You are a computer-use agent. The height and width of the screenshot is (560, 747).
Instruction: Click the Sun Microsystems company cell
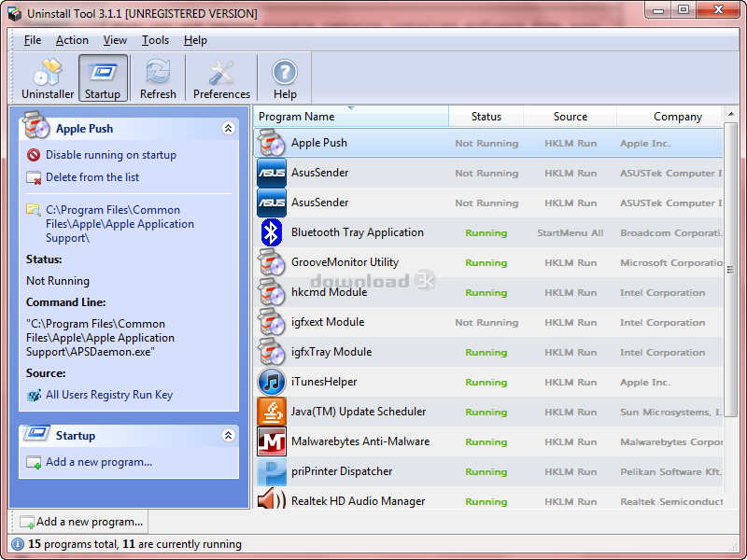(x=670, y=412)
